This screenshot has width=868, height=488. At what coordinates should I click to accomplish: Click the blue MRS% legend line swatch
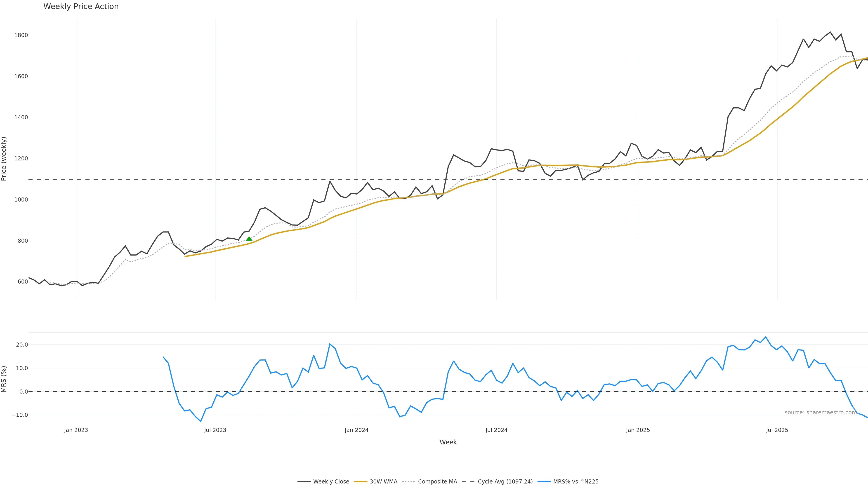click(x=544, y=482)
